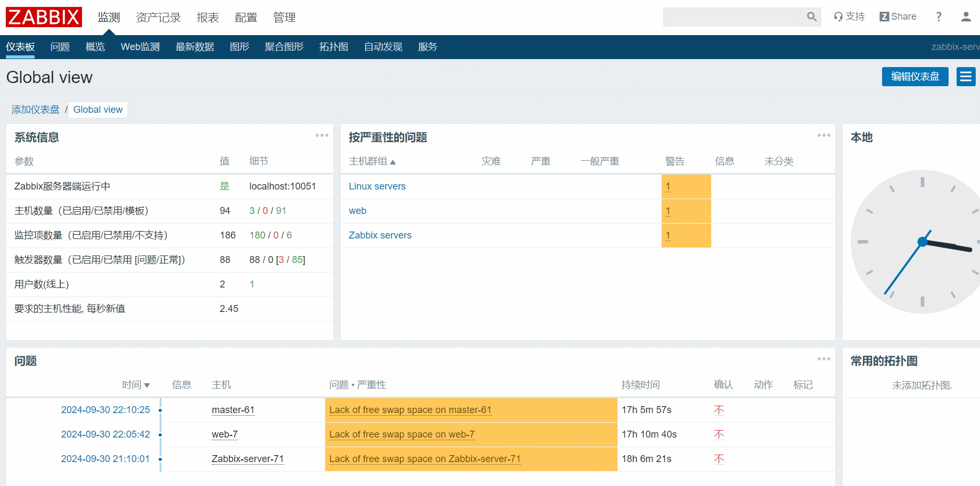The height and width of the screenshot is (486, 980).
Task: Open the user profile icon
Action: (966, 17)
